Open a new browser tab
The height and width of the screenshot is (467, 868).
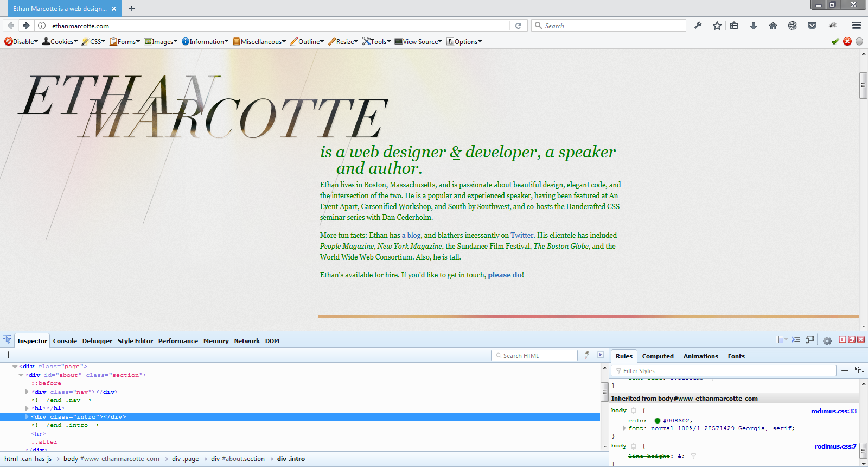[x=132, y=9]
